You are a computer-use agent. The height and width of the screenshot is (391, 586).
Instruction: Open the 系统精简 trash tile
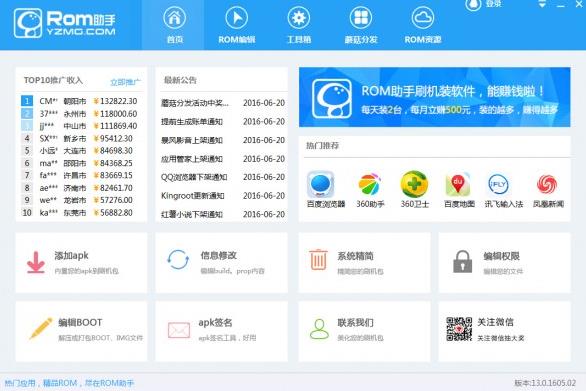[364, 262]
